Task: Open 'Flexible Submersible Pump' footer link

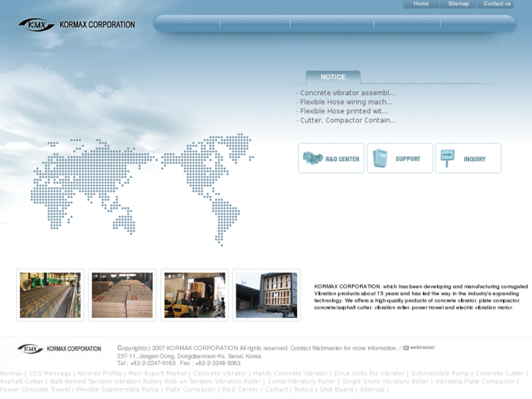Action: 117,389
